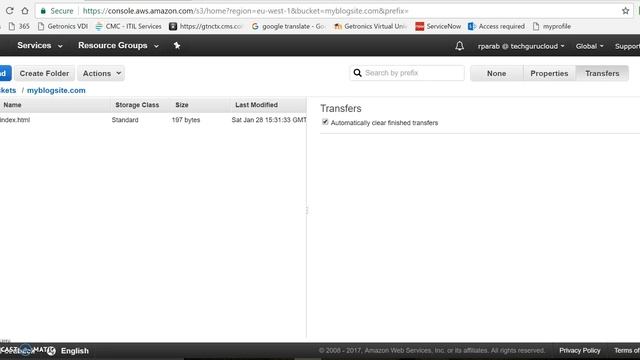
Task: Open the Privacy Policy link
Action: (x=580, y=351)
